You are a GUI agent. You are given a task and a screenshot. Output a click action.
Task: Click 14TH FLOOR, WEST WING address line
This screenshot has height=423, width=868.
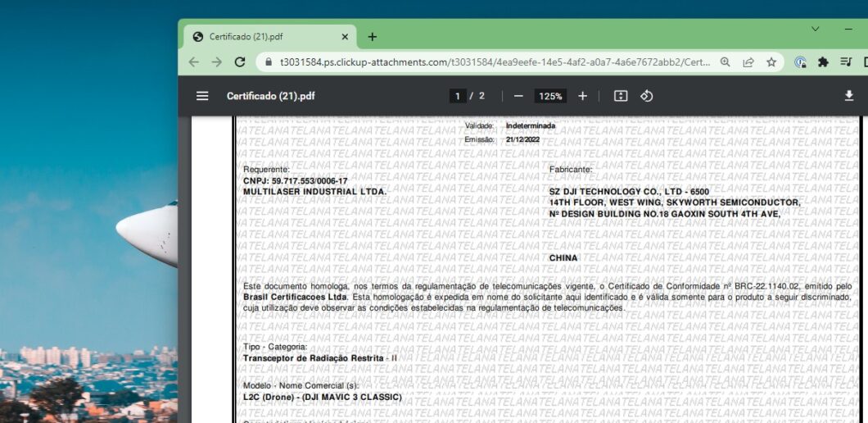(x=675, y=202)
